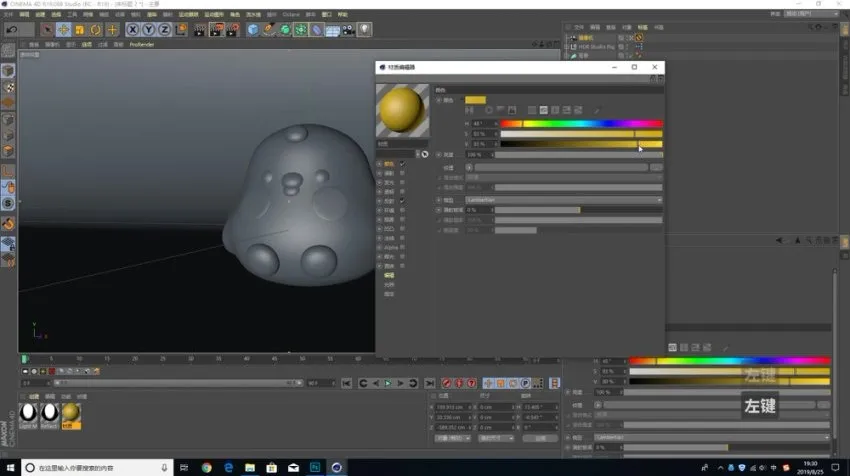Open the coordinate mode dropdown below position fields
This screenshot has height=476, width=850.
pos(451,438)
